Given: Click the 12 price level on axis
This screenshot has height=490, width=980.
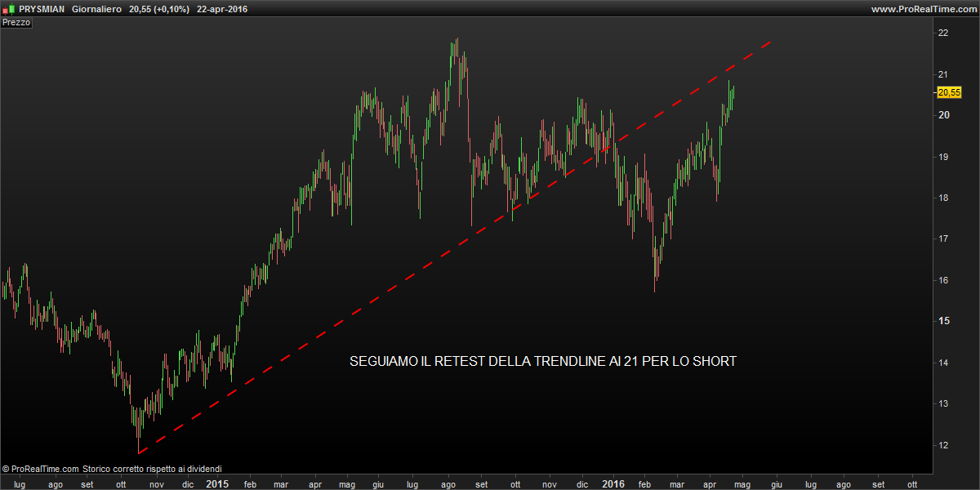Looking at the screenshot, I should pyautogui.click(x=943, y=445).
